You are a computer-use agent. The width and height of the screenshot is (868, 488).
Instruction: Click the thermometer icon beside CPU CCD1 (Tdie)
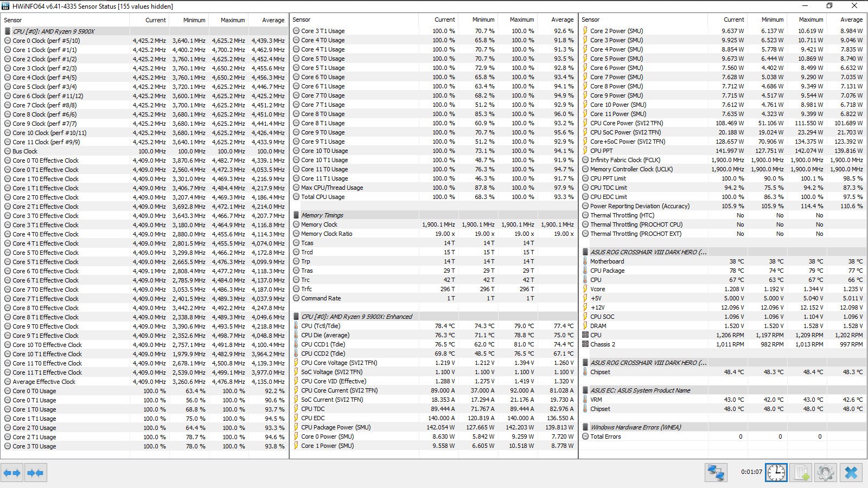(x=296, y=344)
